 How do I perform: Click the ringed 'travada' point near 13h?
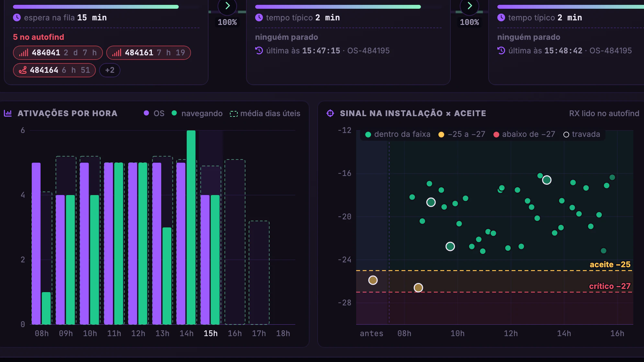tap(547, 180)
